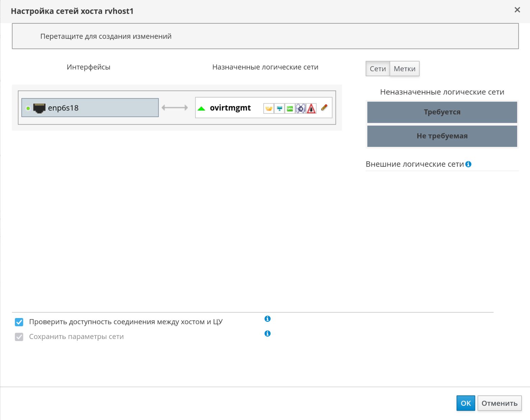The width and height of the screenshot is (530, 420).
Task: Select the 'Сети' tab
Action: (x=377, y=69)
